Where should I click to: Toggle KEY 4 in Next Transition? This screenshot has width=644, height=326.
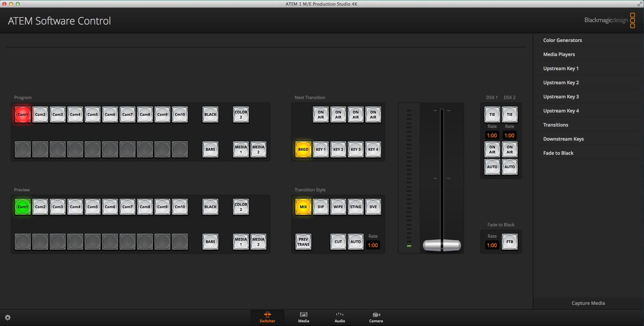373,149
